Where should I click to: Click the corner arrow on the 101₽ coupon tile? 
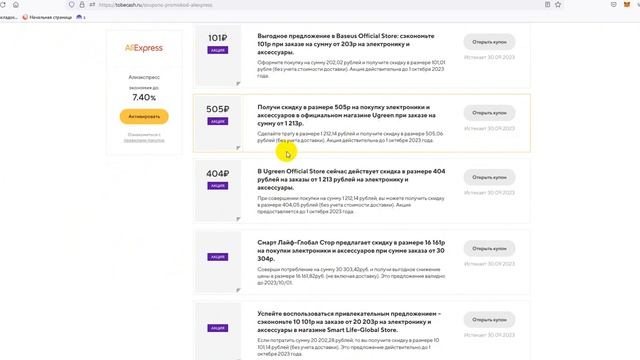238,84
